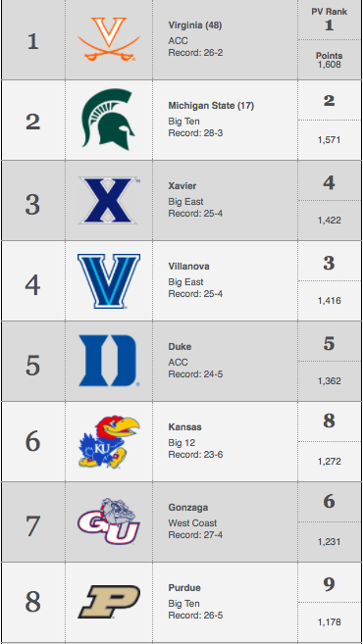Click the PV Rank column header

pyautogui.click(x=329, y=12)
